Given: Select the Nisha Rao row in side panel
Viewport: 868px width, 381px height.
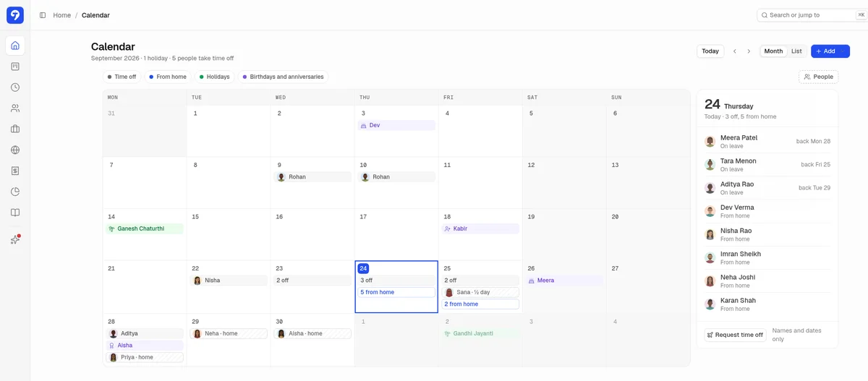Looking at the screenshot, I should [767, 234].
